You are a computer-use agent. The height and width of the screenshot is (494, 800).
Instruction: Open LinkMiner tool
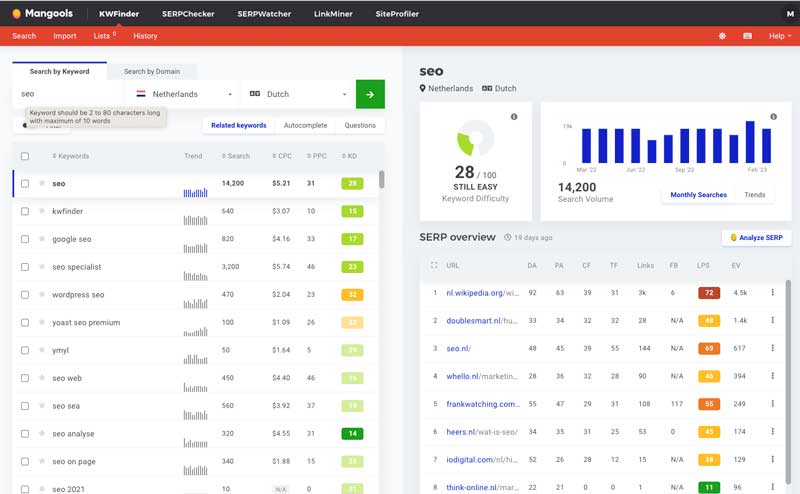(x=333, y=14)
